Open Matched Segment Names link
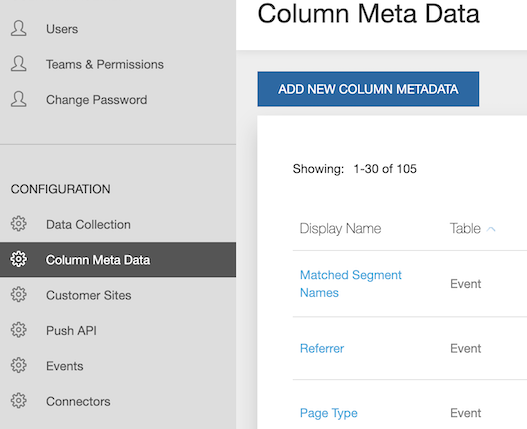 (351, 284)
